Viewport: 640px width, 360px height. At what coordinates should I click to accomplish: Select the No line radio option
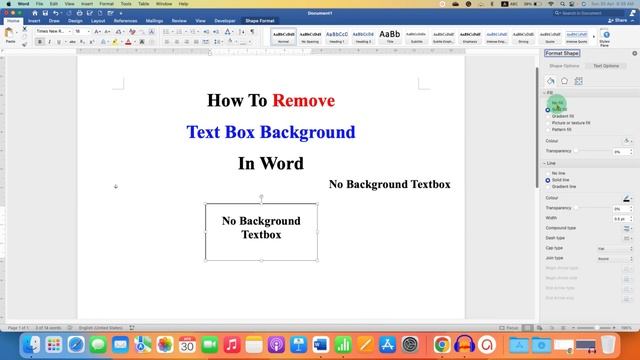pyautogui.click(x=556, y=173)
